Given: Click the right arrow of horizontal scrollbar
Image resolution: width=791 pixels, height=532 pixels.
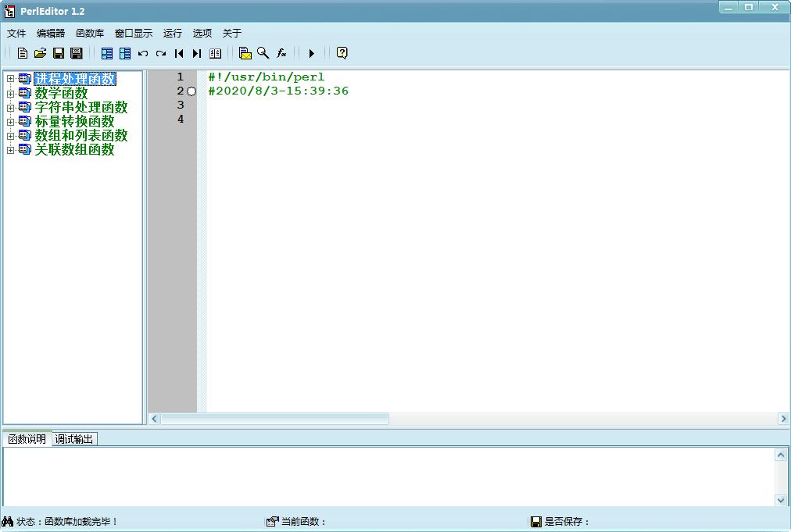Looking at the screenshot, I should (x=783, y=419).
